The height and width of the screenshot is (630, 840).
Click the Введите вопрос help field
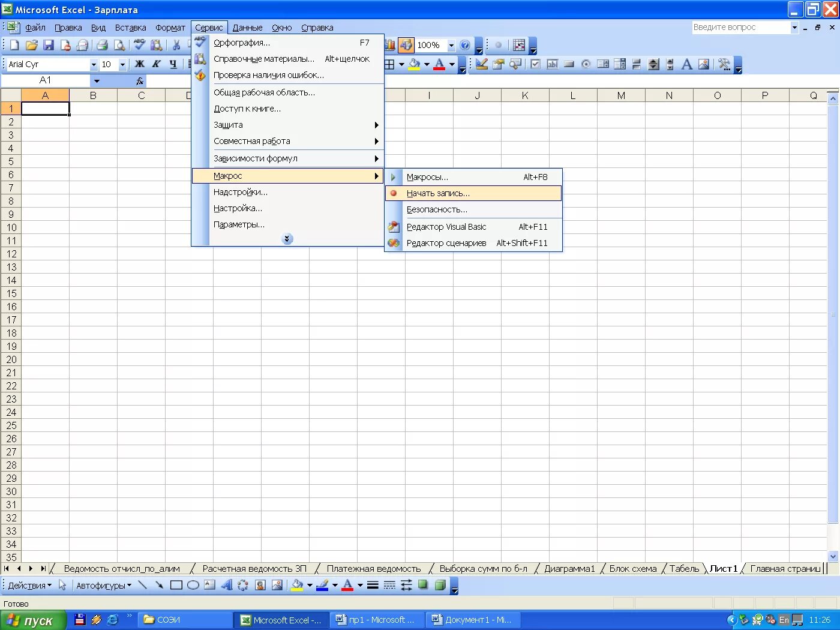click(x=740, y=27)
